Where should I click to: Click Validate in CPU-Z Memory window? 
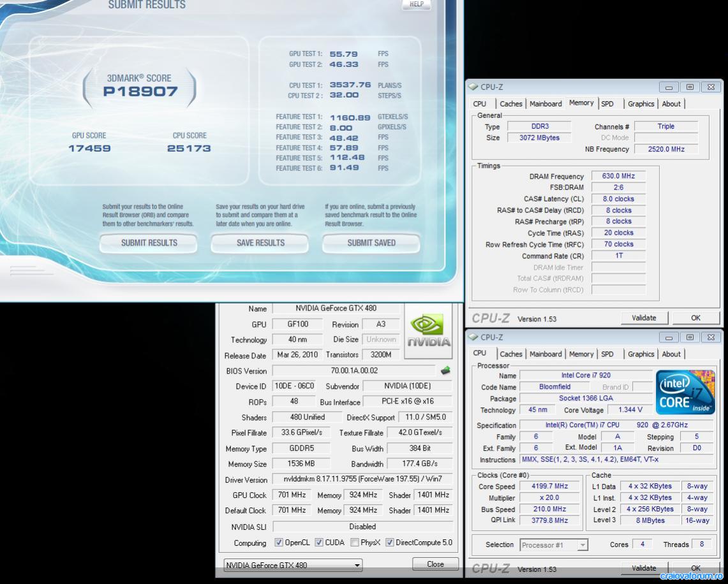[644, 318]
